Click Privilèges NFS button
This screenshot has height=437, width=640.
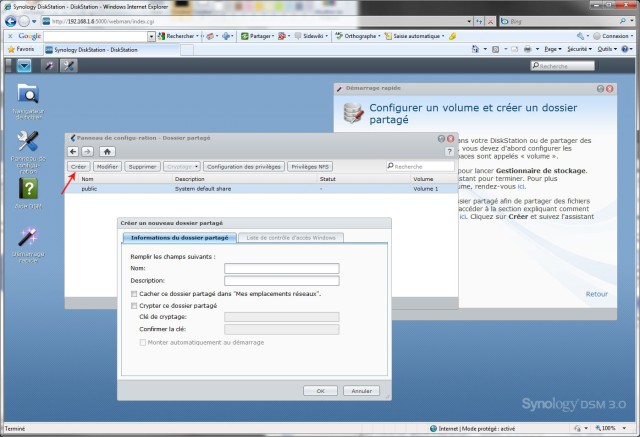(x=310, y=167)
